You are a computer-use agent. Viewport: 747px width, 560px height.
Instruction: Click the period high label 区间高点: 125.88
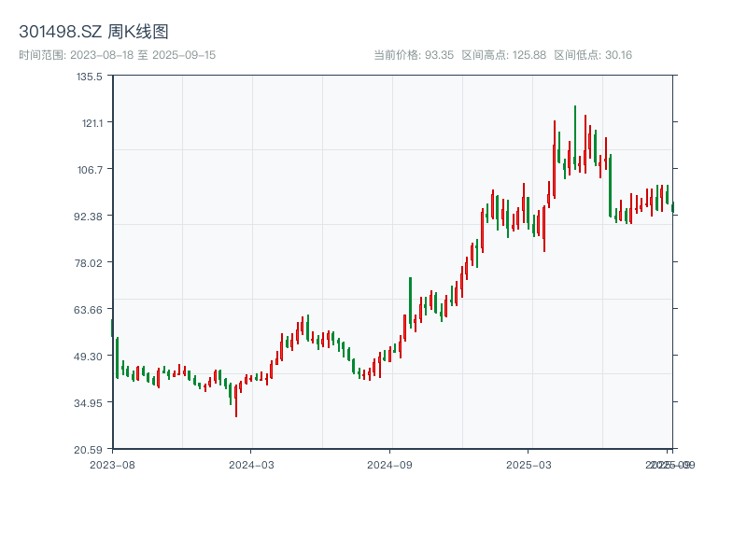tap(503, 55)
